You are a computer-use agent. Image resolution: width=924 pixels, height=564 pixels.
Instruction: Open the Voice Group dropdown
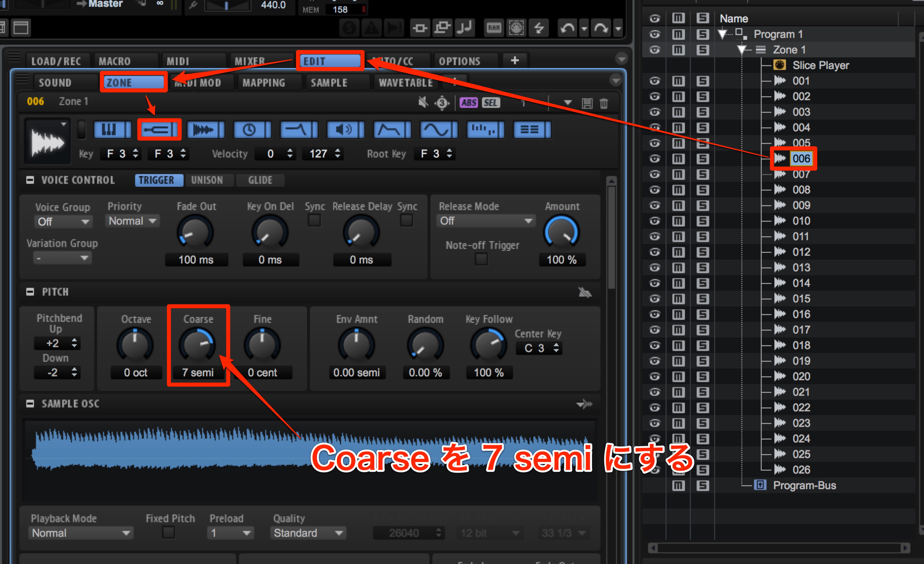(63, 221)
